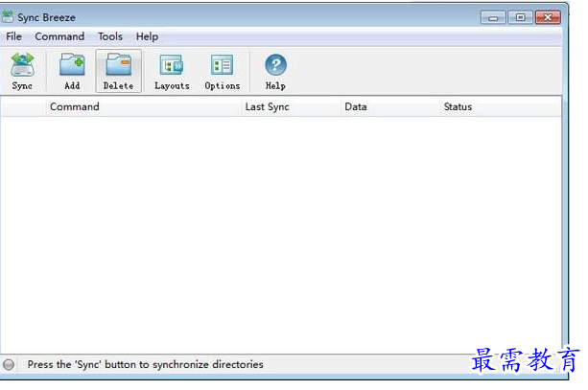Sort by the Data column header

tap(390, 106)
